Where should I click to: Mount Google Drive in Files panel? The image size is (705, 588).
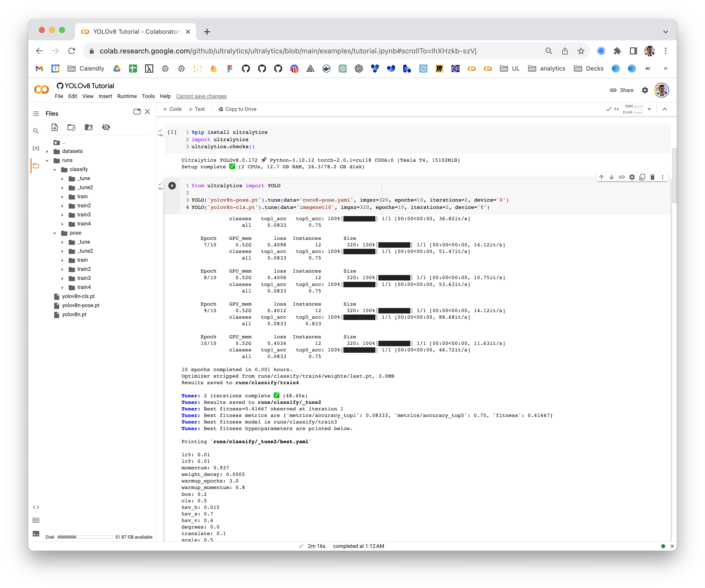click(x=89, y=127)
